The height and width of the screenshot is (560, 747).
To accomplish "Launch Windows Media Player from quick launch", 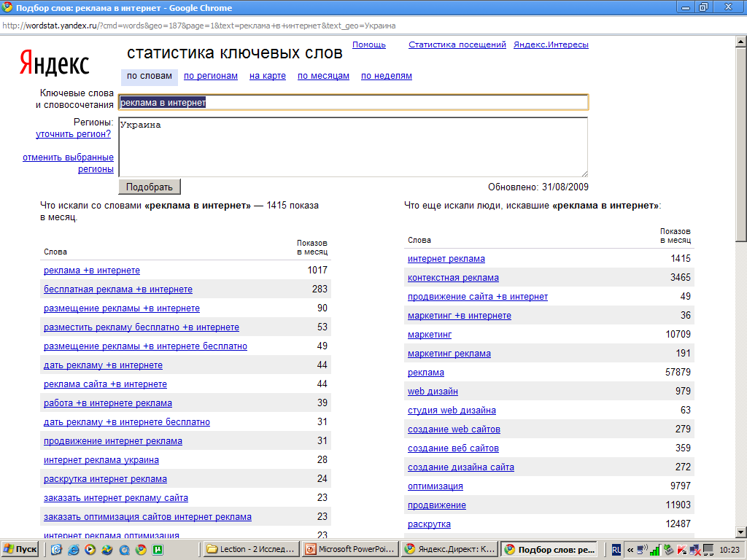I will [90, 550].
